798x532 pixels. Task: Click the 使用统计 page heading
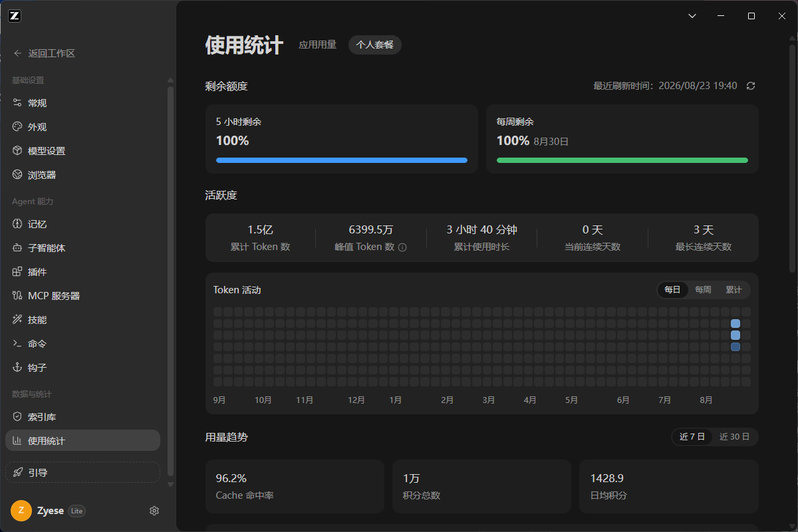click(244, 45)
